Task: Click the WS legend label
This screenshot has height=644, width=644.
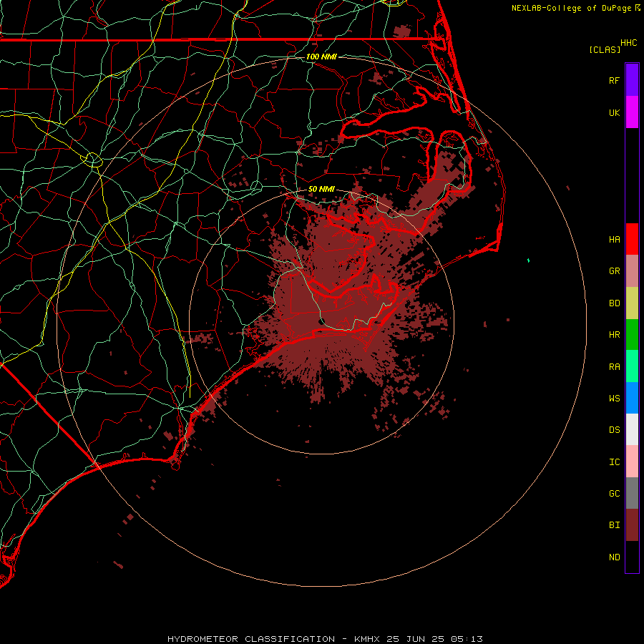Action: click(614, 398)
